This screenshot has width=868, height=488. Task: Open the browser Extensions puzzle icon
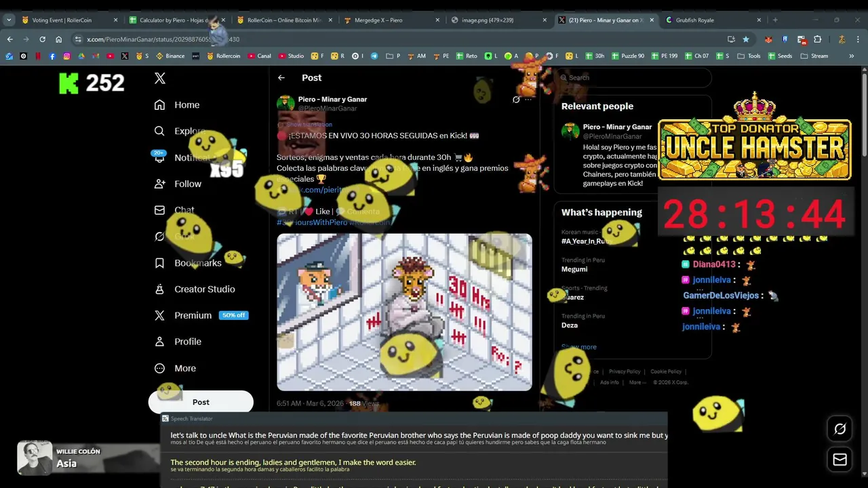click(x=817, y=39)
